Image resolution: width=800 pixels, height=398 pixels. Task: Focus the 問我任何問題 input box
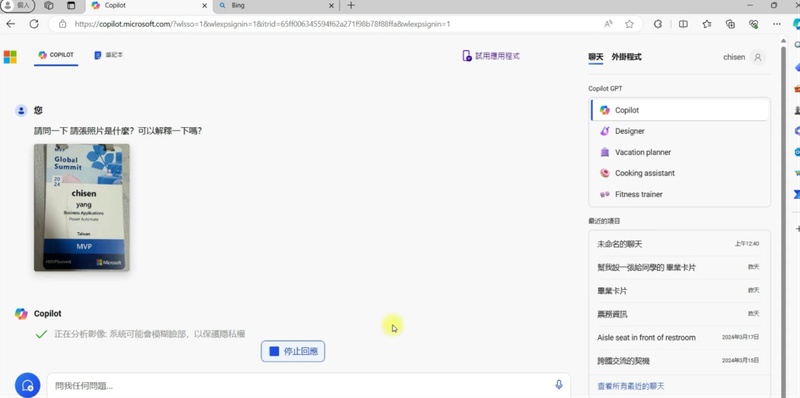coord(301,386)
